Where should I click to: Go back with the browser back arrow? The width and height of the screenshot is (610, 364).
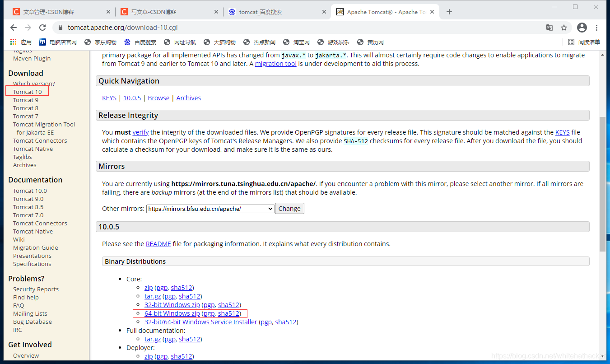coord(14,28)
